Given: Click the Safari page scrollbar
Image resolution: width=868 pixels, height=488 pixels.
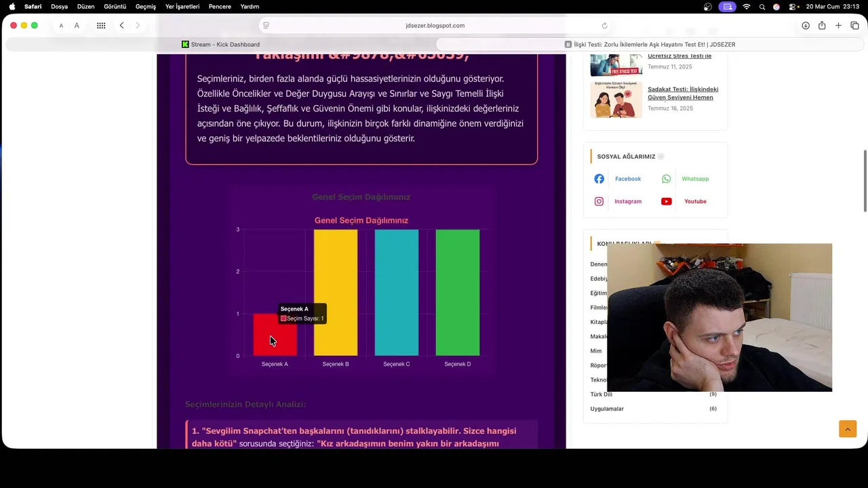Looking at the screenshot, I should pos(865,181).
